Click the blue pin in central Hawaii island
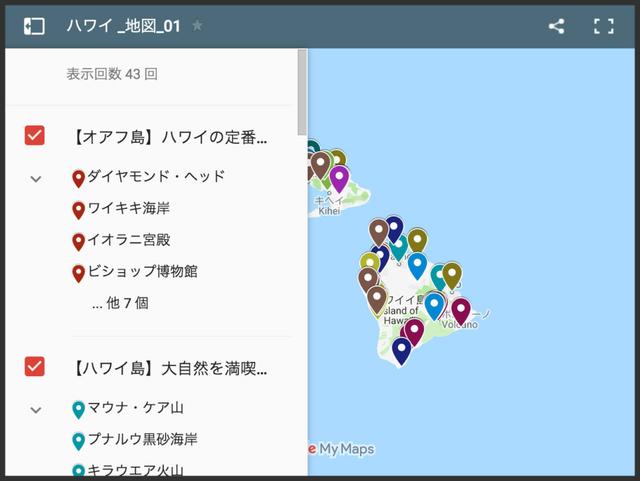Screen dimensions: 640x481 click(x=417, y=266)
